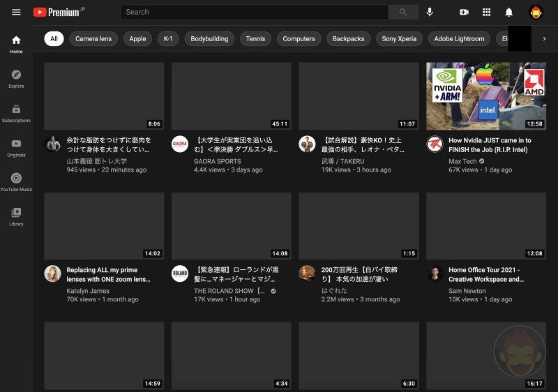558x392 pixels.
Task: Open Katelyn James channel avatar
Action: pyautogui.click(x=53, y=273)
